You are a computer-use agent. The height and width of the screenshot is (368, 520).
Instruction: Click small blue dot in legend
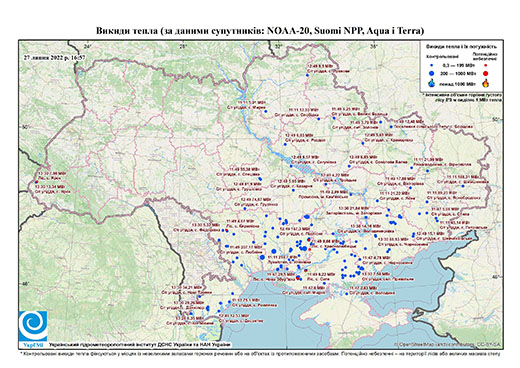[x=432, y=65]
